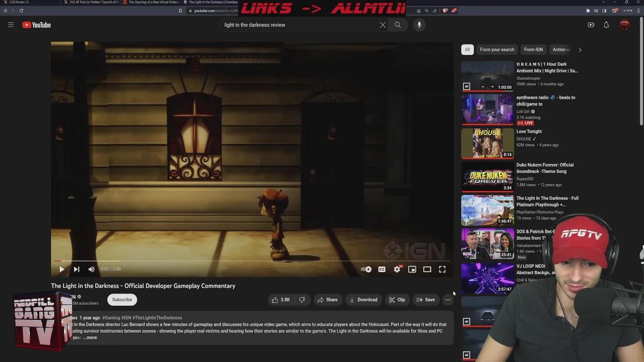This screenshot has width=644, height=362.
Task: Open Love Tonight SHOUSE video thumbnail
Action: pyautogui.click(x=488, y=143)
